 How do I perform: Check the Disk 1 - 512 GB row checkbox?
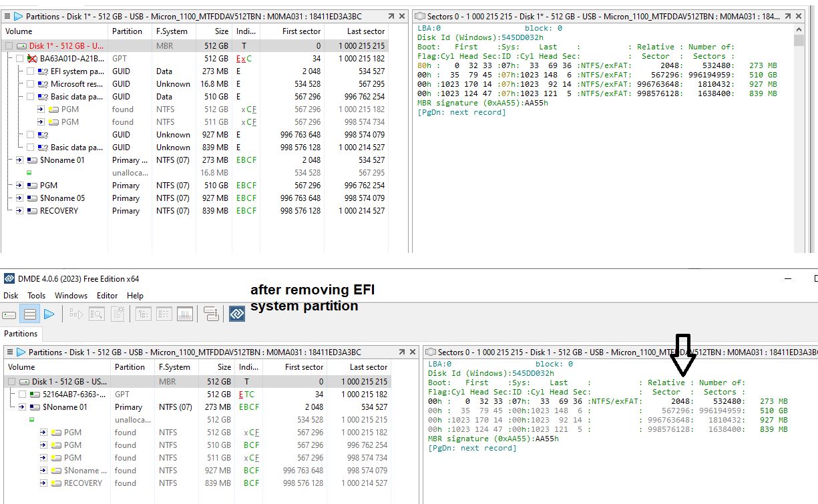(10, 381)
